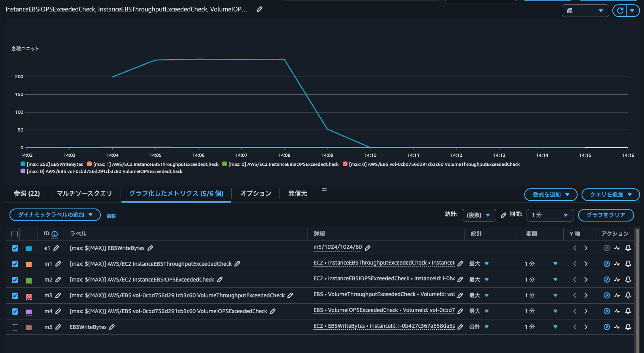The height and width of the screenshot is (353, 644).
Task: Click ID info icon in table header
Action: [x=55, y=234]
